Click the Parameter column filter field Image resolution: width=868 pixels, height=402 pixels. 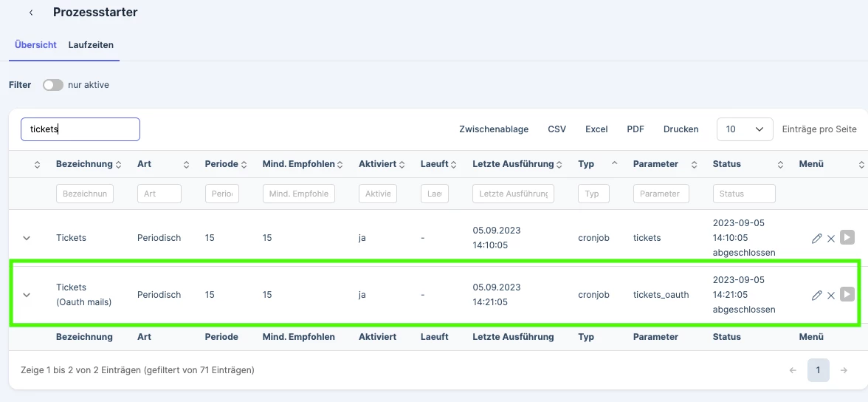pos(661,194)
